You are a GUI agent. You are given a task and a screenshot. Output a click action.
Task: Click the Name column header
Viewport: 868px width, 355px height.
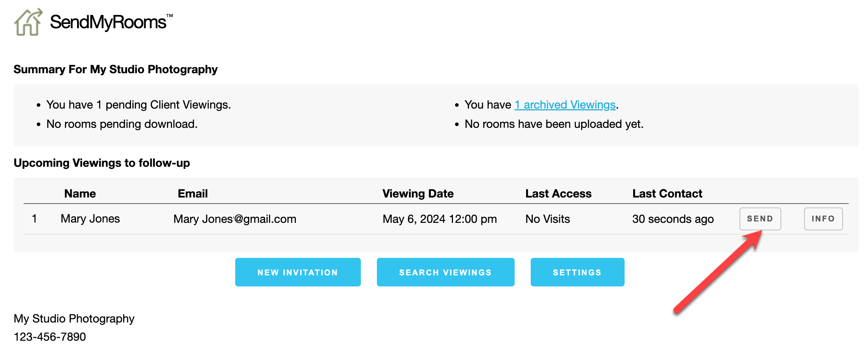tap(80, 194)
